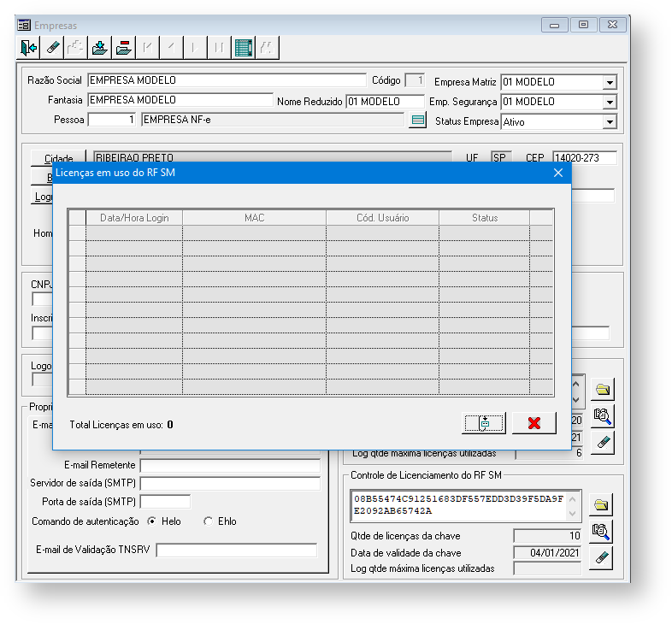Viewport: 672px width, 624px height.
Task: Click the Cidade button
Action: (58, 158)
